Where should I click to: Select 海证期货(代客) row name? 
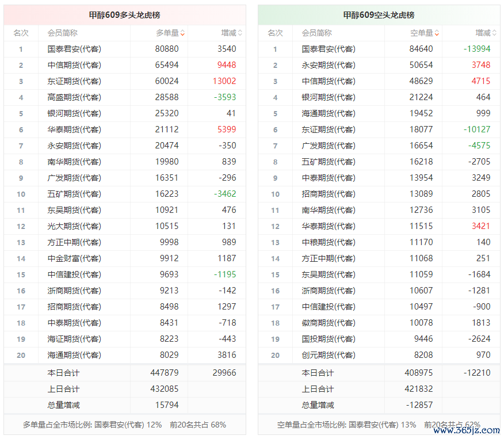coord(74,339)
